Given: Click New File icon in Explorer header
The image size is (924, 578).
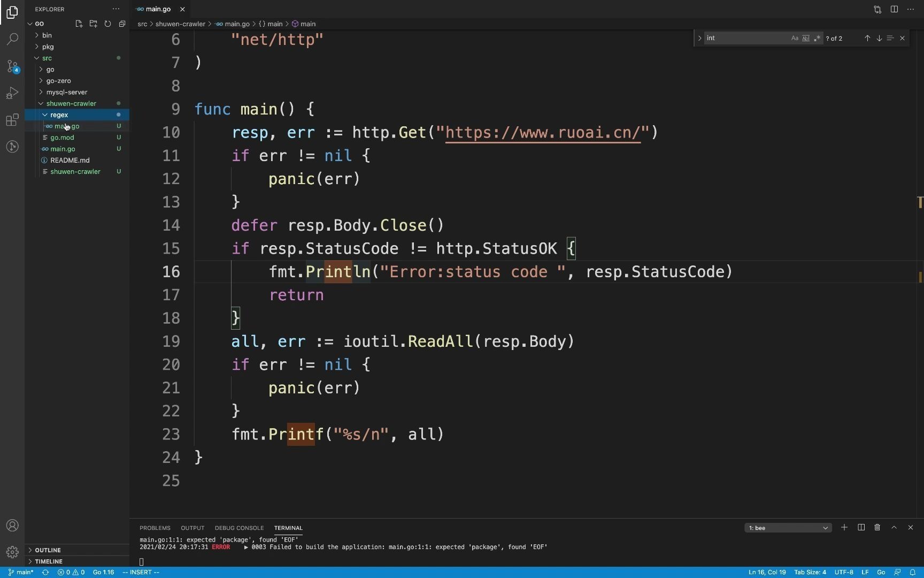Looking at the screenshot, I should pyautogui.click(x=79, y=24).
